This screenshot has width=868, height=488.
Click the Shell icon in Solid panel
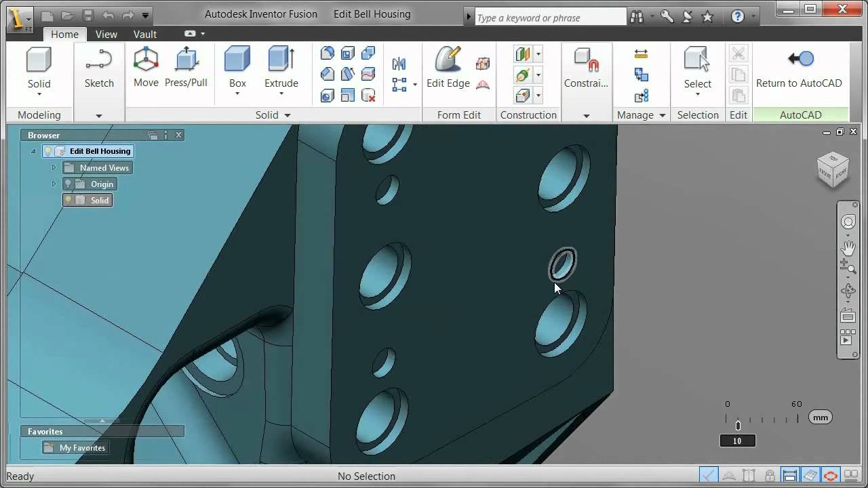[x=348, y=54]
